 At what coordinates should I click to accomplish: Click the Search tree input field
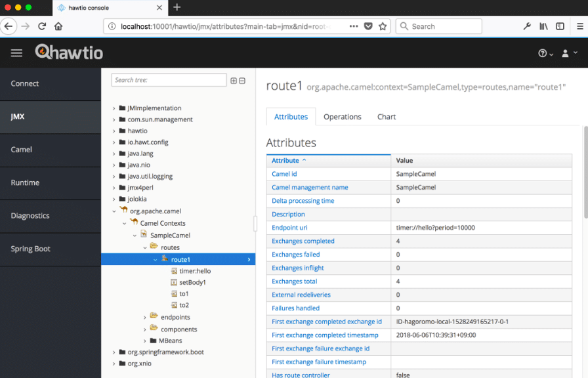coord(169,80)
